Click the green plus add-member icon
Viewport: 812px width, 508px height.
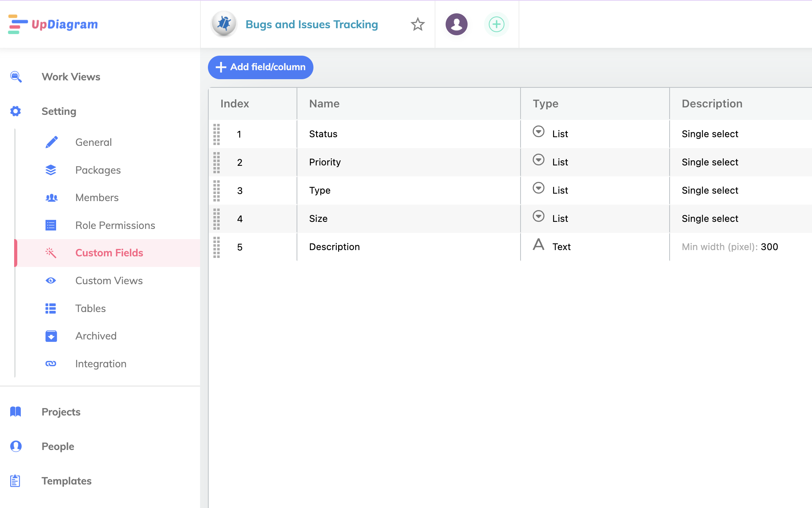[497, 24]
